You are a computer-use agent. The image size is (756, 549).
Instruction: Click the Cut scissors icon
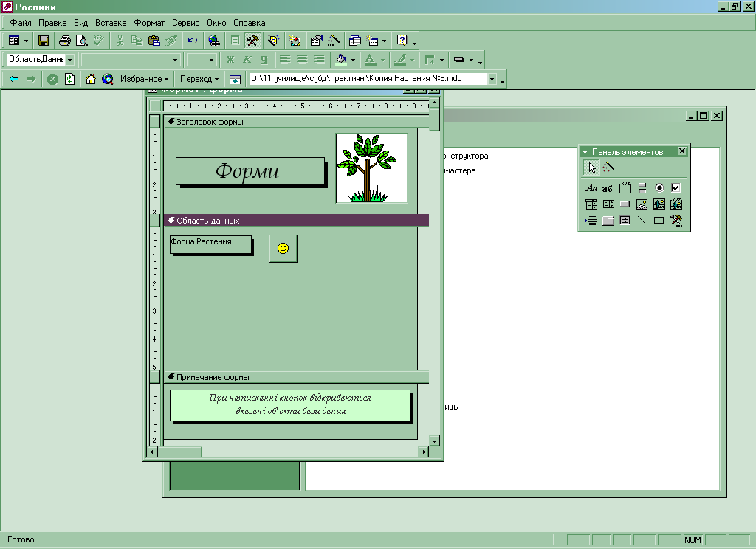(x=120, y=41)
